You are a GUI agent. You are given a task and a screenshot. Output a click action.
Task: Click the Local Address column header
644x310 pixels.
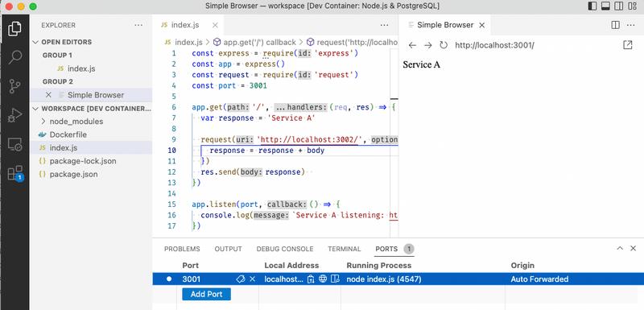coord(291,266)
